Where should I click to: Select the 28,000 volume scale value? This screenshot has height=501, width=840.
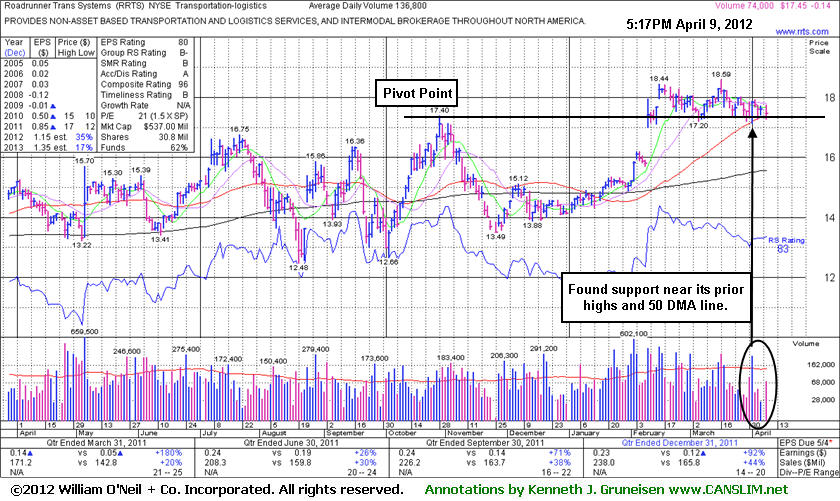coord(822,400)
